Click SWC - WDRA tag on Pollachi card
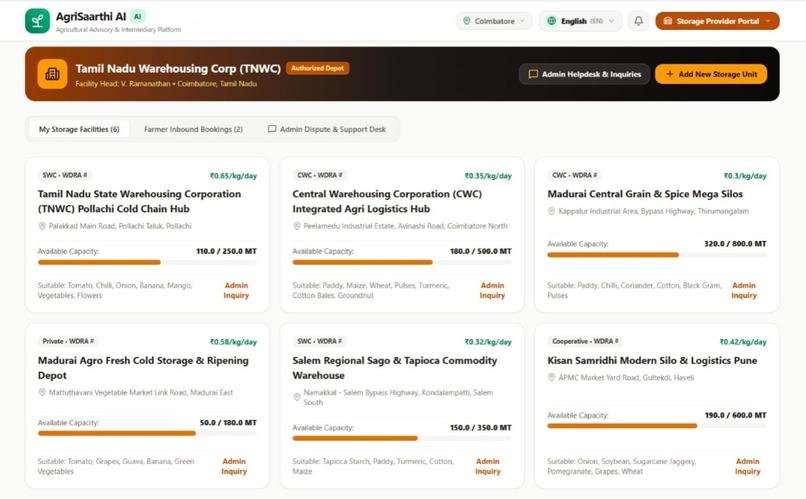The width and height of the screenshot is (806, 499). [x=64, y=175]
